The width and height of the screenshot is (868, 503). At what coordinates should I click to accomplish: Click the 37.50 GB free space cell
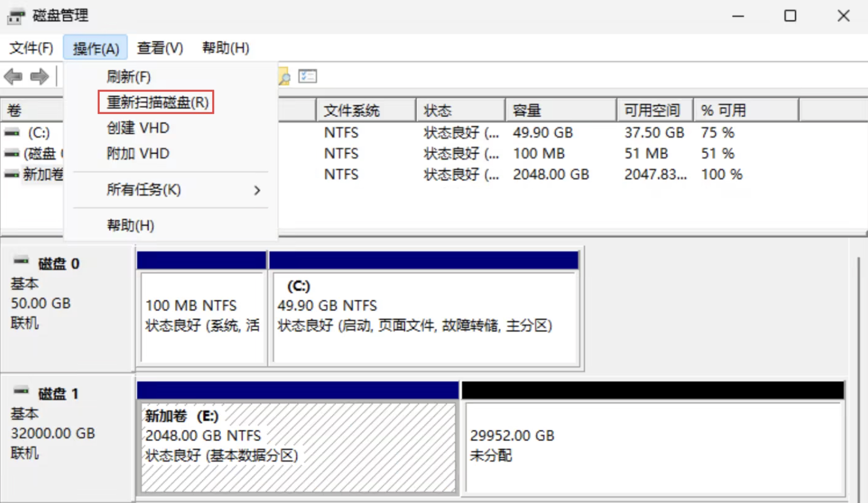tap(654, 133)
